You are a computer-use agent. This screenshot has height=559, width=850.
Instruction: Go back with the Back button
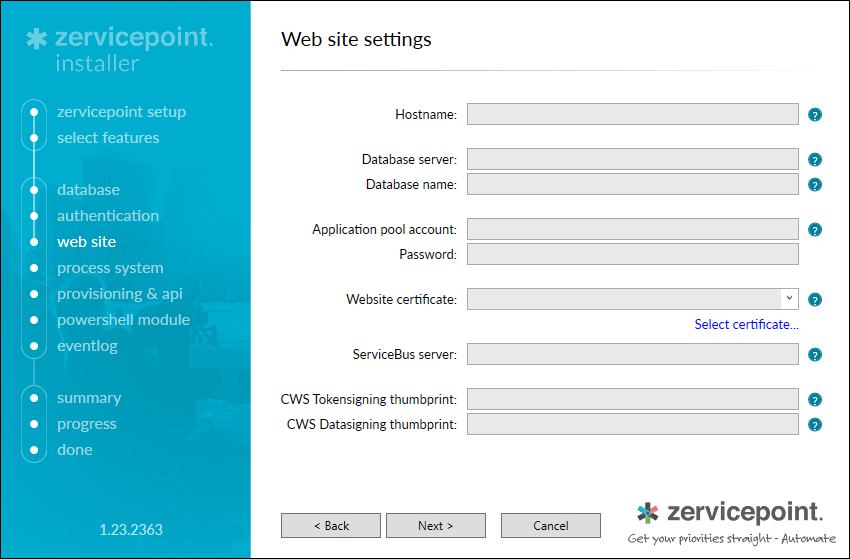(331, 525)
